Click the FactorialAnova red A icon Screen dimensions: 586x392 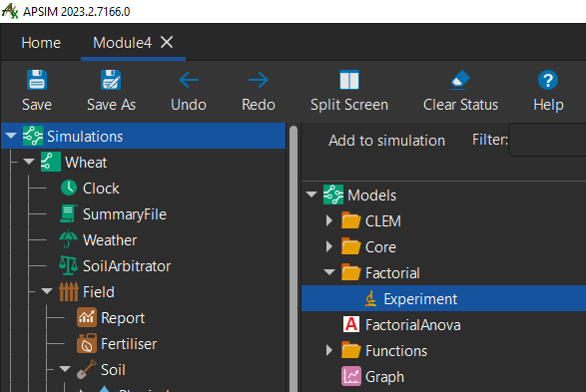click(351, 324)
